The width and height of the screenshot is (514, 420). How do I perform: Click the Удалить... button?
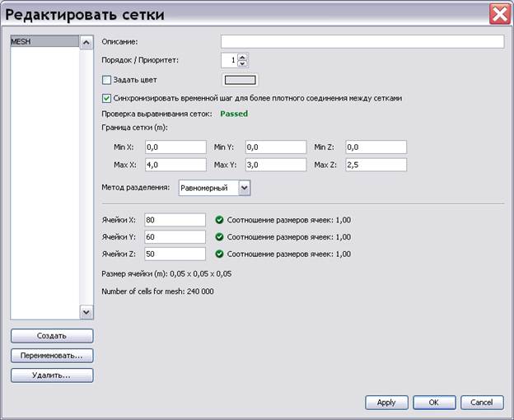[52, 375]
